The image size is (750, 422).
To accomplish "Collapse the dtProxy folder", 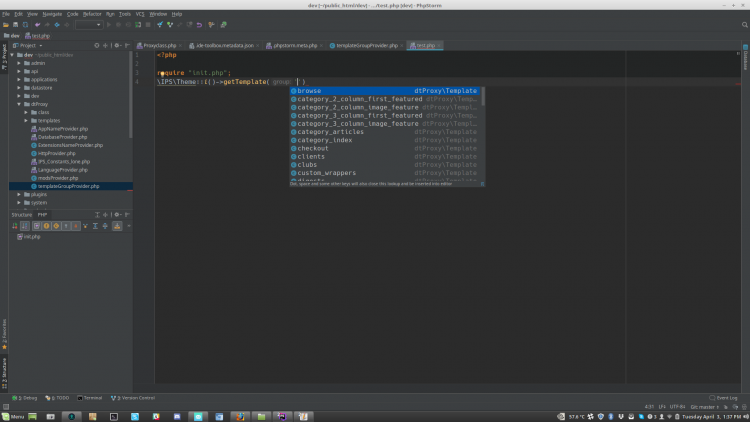I will coord(19,104).
